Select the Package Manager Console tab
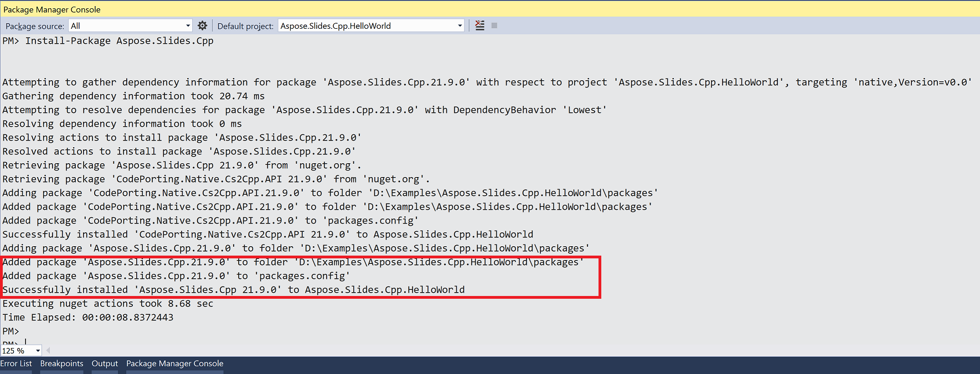Screen dimensions: 980x374 click(175, 363)
